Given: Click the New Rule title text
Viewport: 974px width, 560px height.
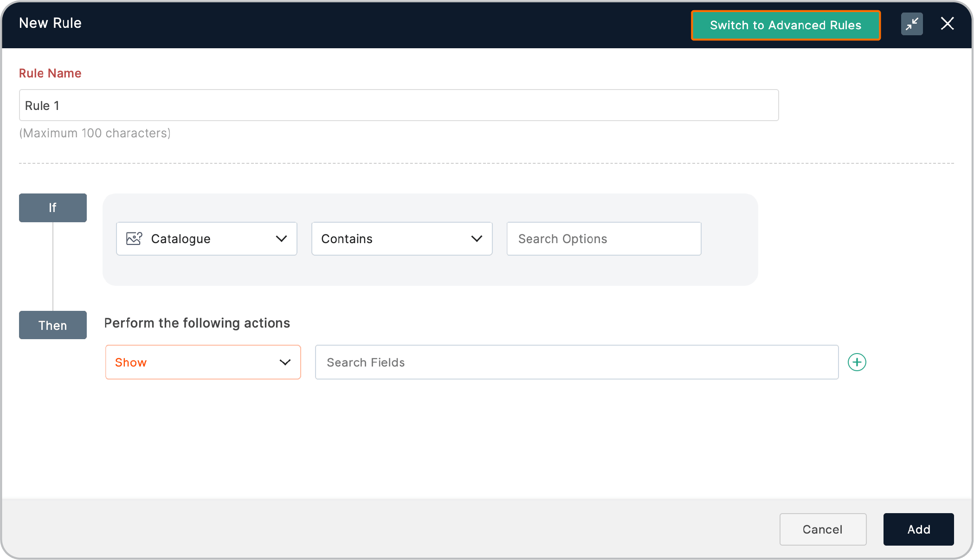Looking at the screenshot, I should coord(50,23).
